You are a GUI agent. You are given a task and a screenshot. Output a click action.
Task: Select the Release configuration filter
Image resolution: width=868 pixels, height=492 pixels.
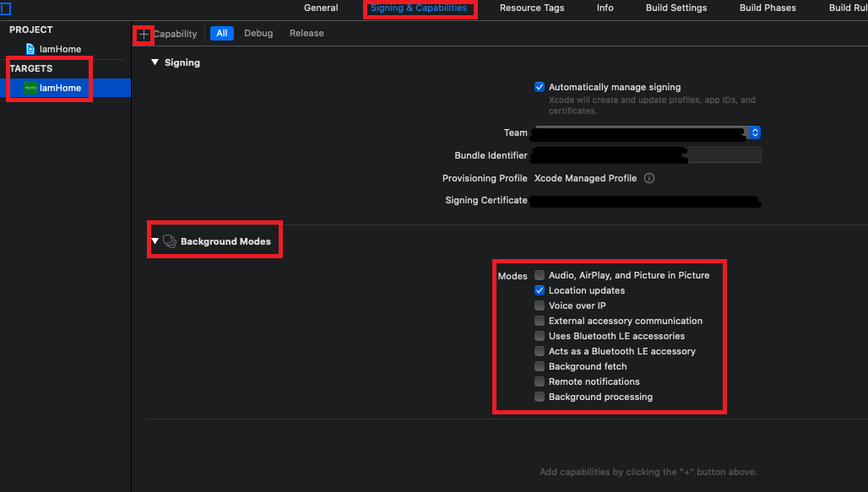[x=307, y=33]
